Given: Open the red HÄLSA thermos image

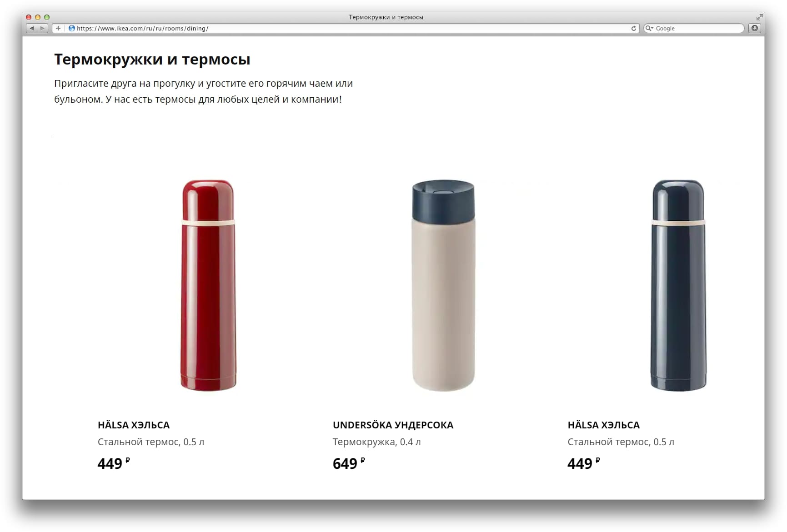Looking at the screenshot, I should [208, 285].
